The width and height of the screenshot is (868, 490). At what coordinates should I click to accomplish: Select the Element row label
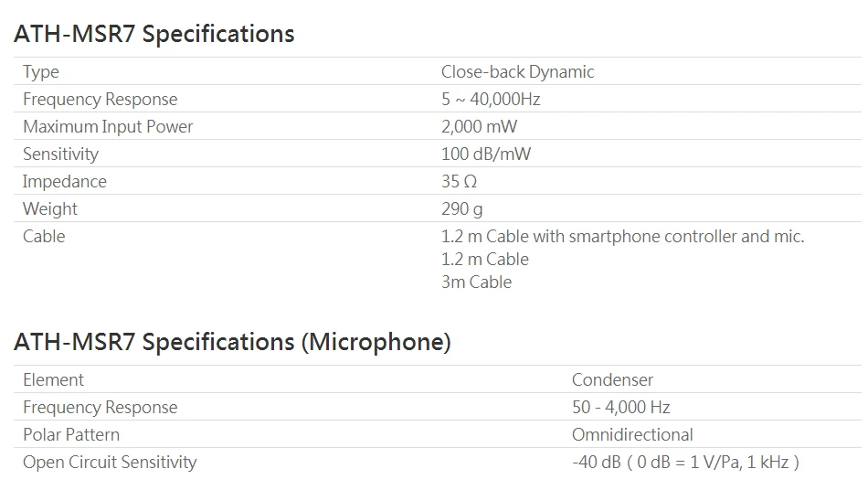click(54, 379)
